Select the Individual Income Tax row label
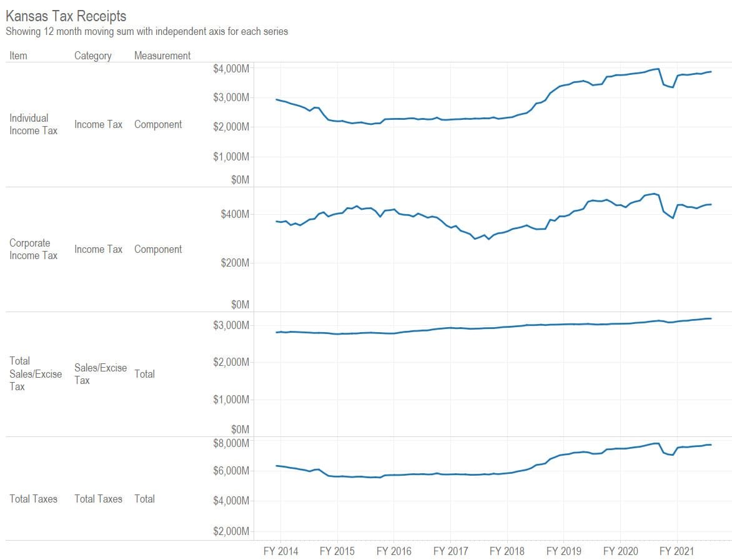 [x=33, y=124]
